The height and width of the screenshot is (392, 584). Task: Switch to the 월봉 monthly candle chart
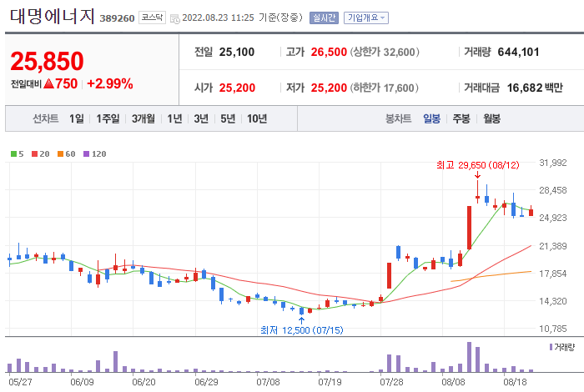491,118
